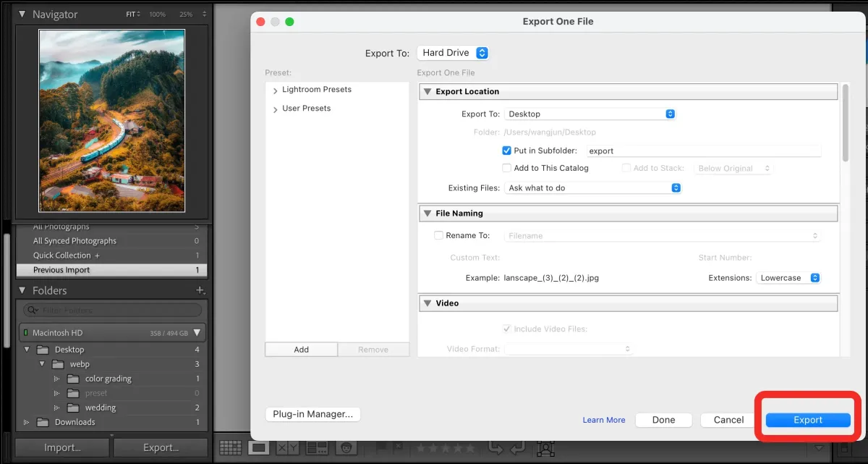Click the subfolder name field containing 'export'
Image resolution: width=868 pixels, height=464 pixels.
[x=704, y=151]
